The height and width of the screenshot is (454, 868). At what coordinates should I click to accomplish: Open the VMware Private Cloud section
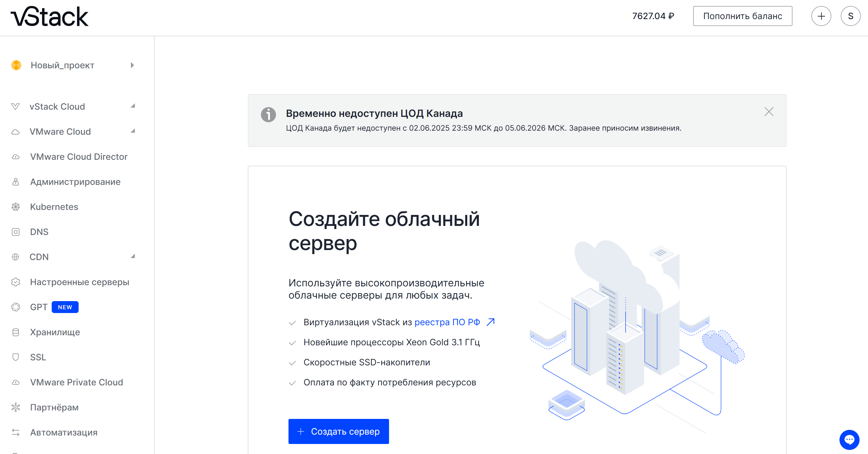pyautogui.click(x=76, y=382)
